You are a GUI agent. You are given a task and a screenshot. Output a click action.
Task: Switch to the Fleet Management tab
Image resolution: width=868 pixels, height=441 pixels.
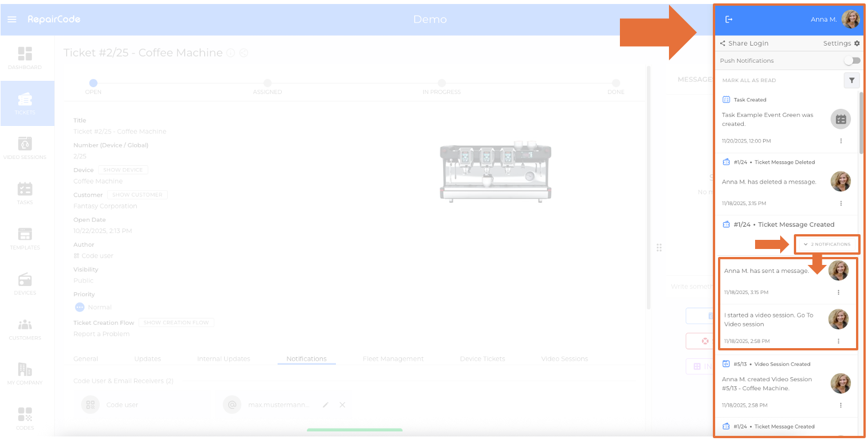click(x=393, y=359)
